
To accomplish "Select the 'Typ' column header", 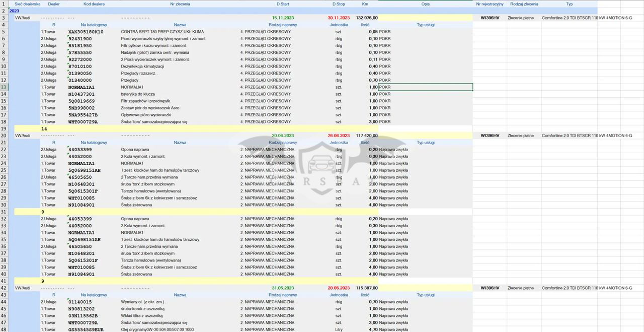I will click(569, 4).
